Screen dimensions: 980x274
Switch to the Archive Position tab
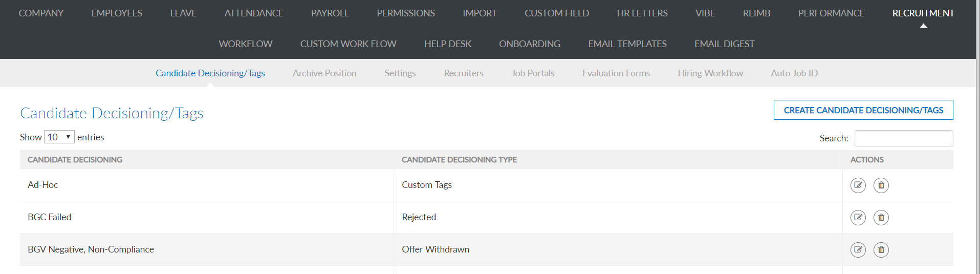pos(324,73)
